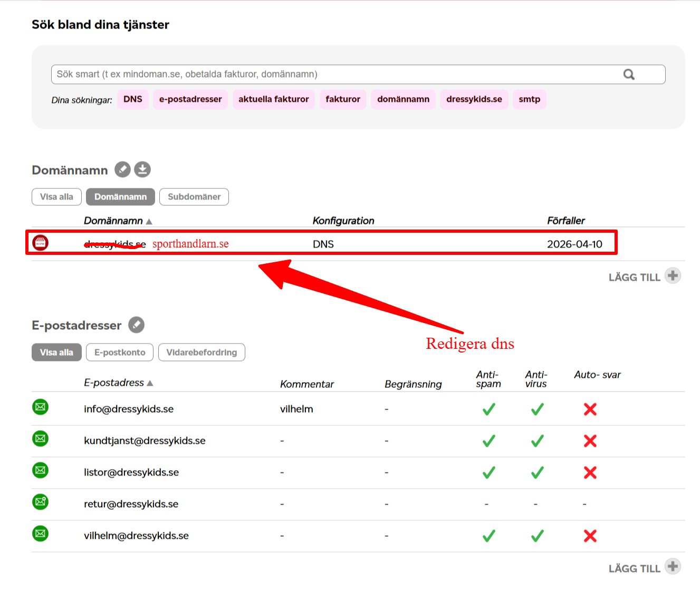Select the E-postkonto filter tab
Viewport: 700px width, 600px height.
point(120,353)
